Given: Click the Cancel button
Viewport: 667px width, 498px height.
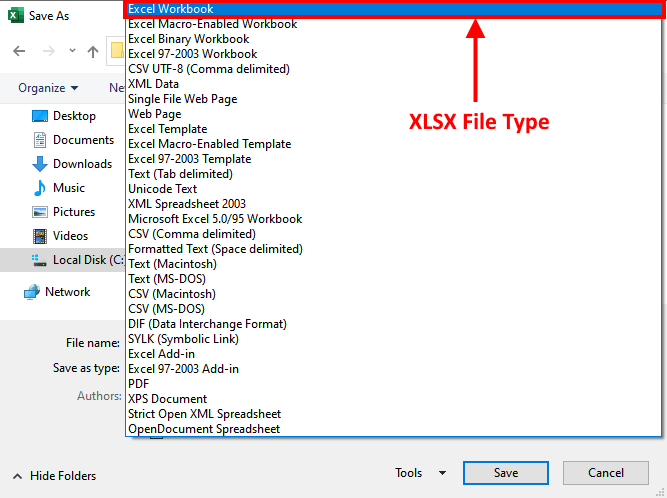Looking at the screenshot, I should point(606,473).
